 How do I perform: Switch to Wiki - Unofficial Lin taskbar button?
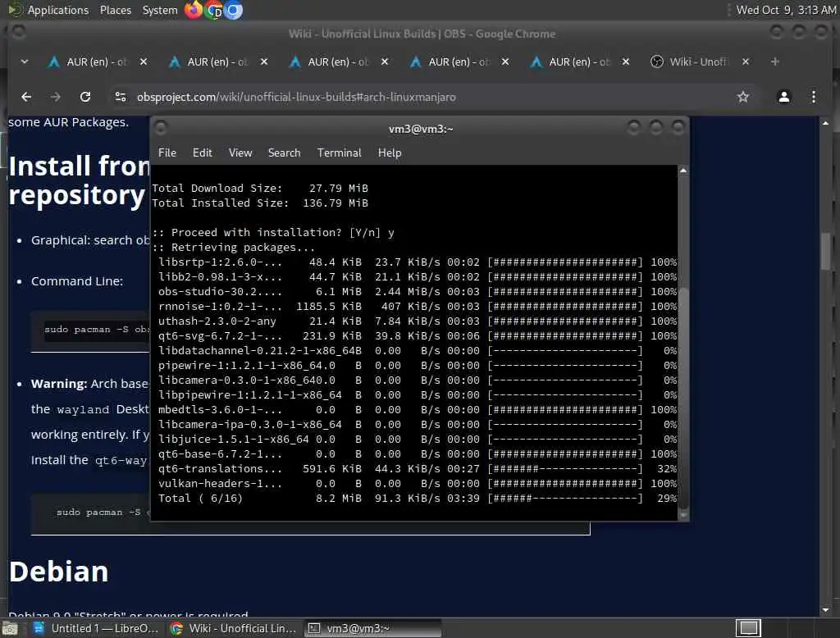(234, 628)
